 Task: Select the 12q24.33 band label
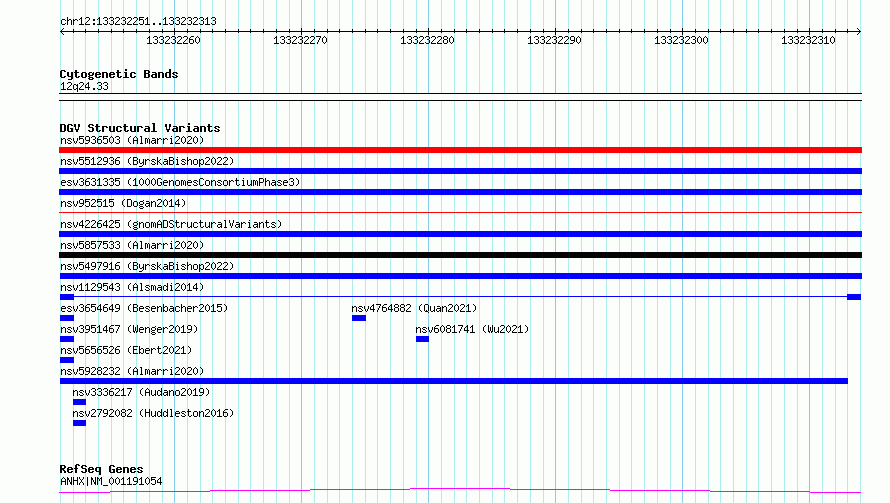tap(84, 86)
